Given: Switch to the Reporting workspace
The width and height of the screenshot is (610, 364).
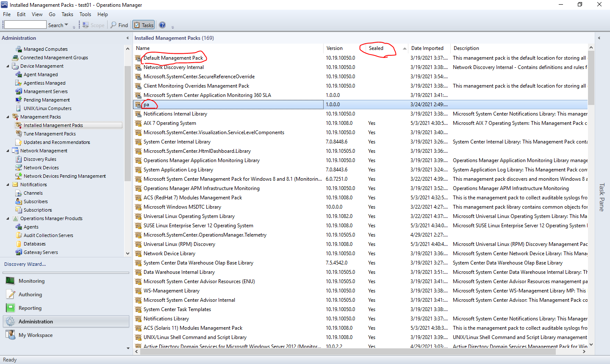Looking at the screenshot, I should 66,308.
